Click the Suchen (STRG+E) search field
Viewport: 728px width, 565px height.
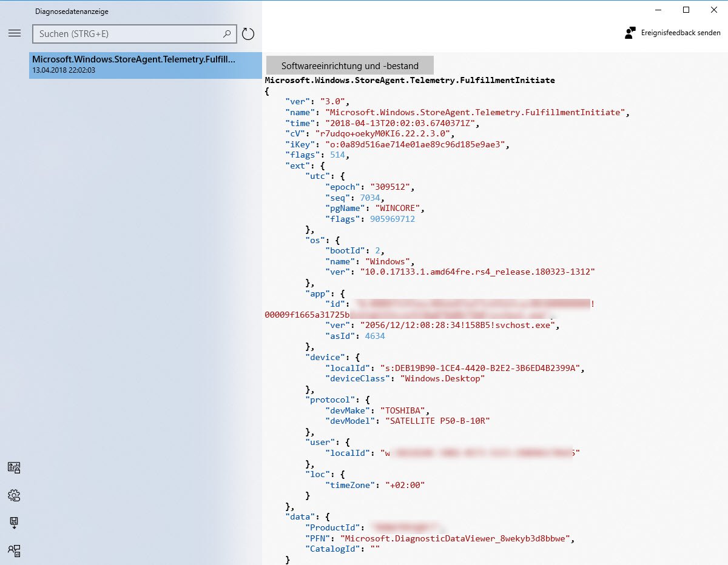pos(127,34)
